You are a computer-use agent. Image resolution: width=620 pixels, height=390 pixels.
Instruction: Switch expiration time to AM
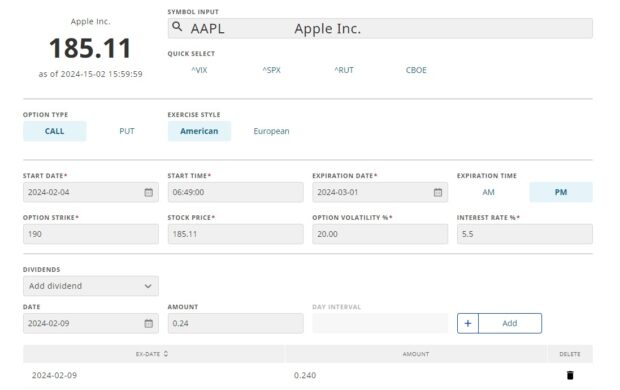[488, 192]
